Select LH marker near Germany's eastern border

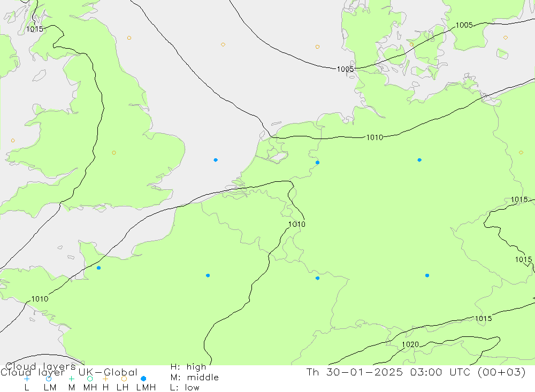521,152
